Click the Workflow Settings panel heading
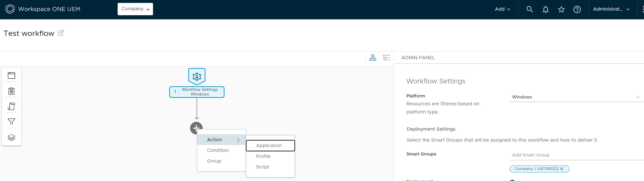Screen dimensions: 644x181 pos(435,81)
